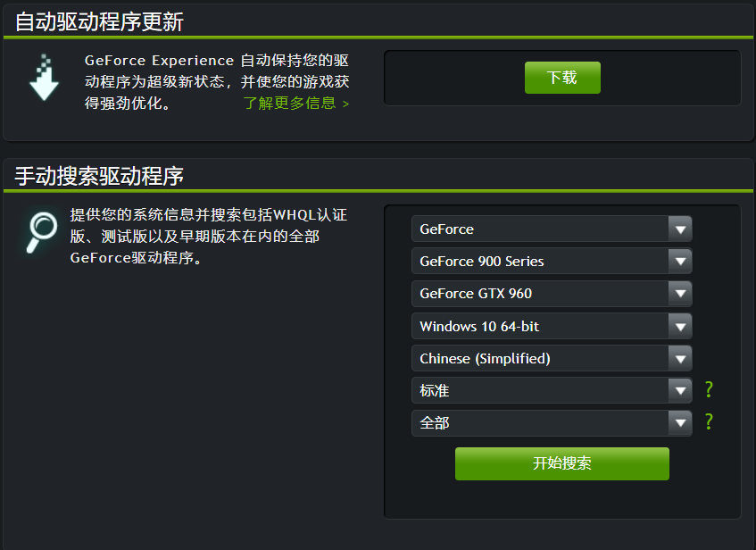This screenshot has height=550, width=756.
Task: Click the arrow button on Windows 10 64-bit selector
Action: (680, 326)
